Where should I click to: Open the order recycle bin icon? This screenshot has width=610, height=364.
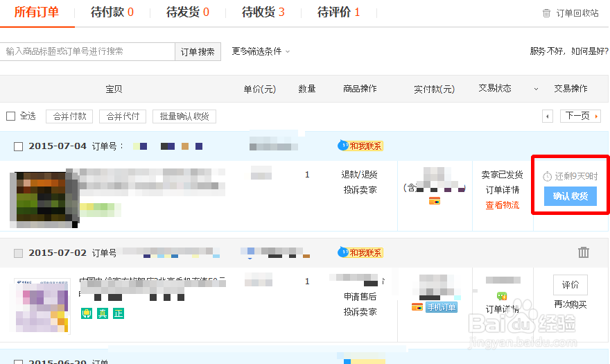[x=546, y=13]
